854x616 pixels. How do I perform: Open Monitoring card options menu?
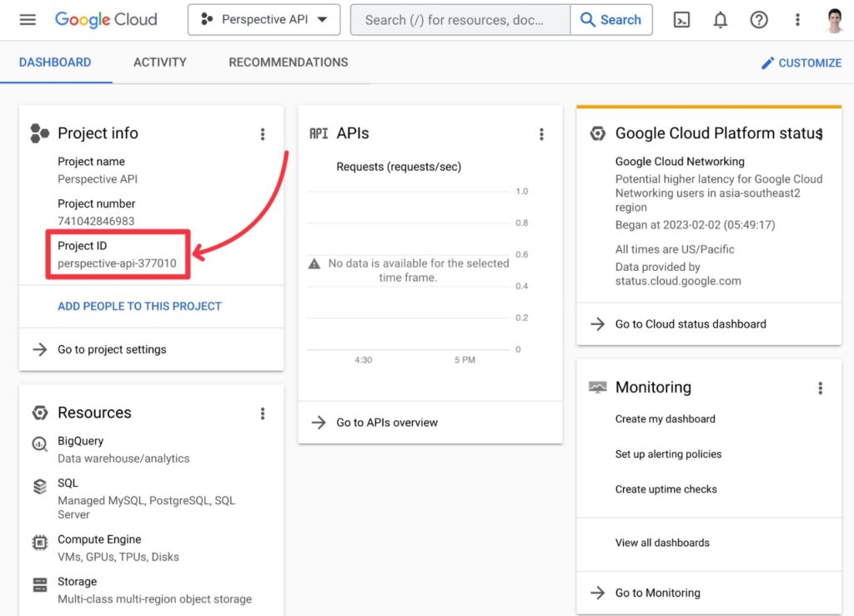click(821, 388)
